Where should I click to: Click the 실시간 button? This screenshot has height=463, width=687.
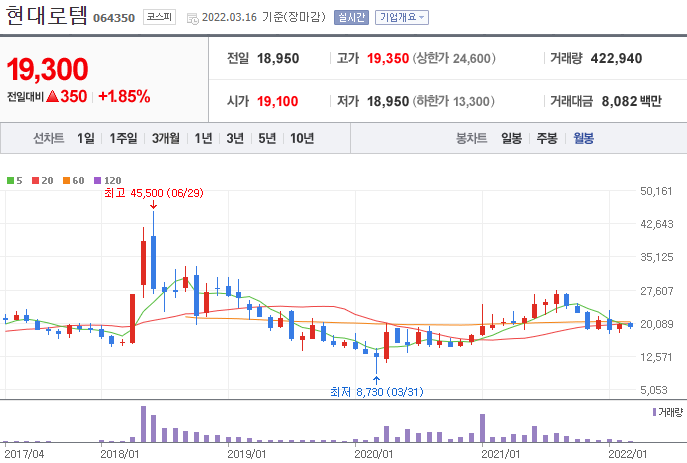351,18
